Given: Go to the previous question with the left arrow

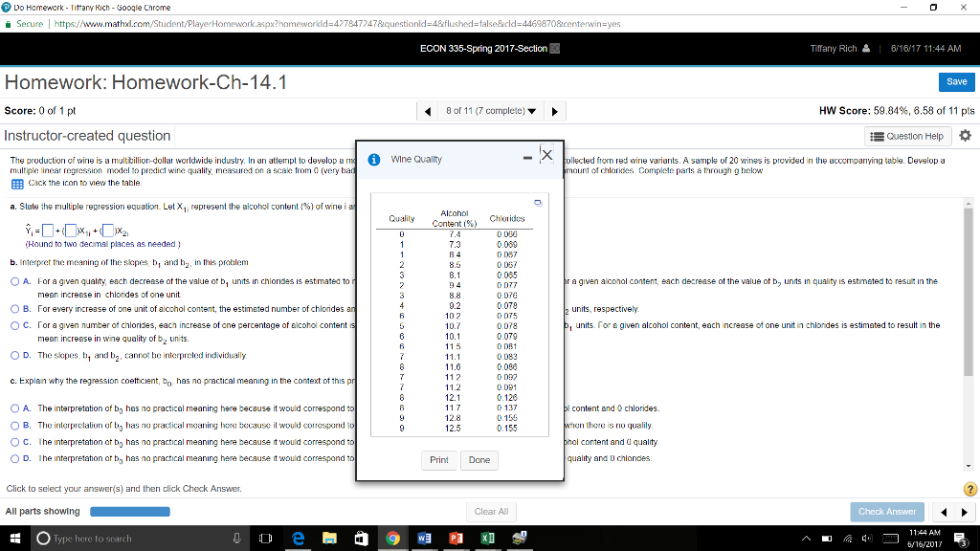Looking at the screenshot, I should (427, 110).
